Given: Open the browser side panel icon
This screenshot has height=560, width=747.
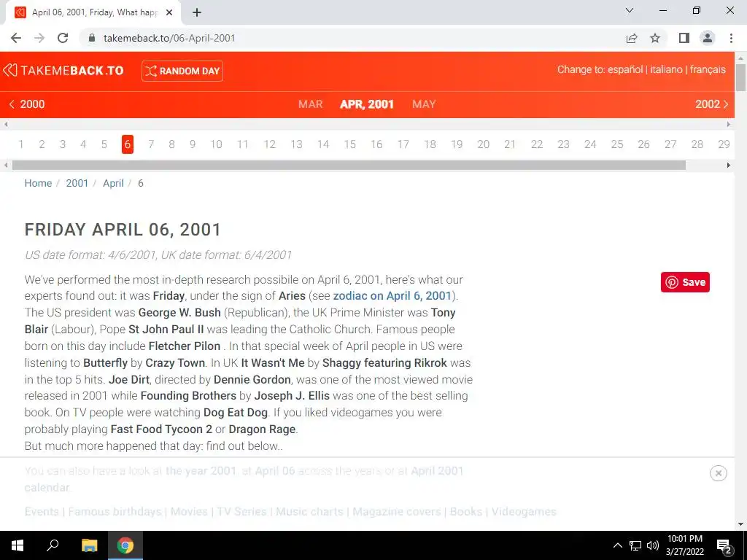Looking at the screenshot, I should 684,38.
